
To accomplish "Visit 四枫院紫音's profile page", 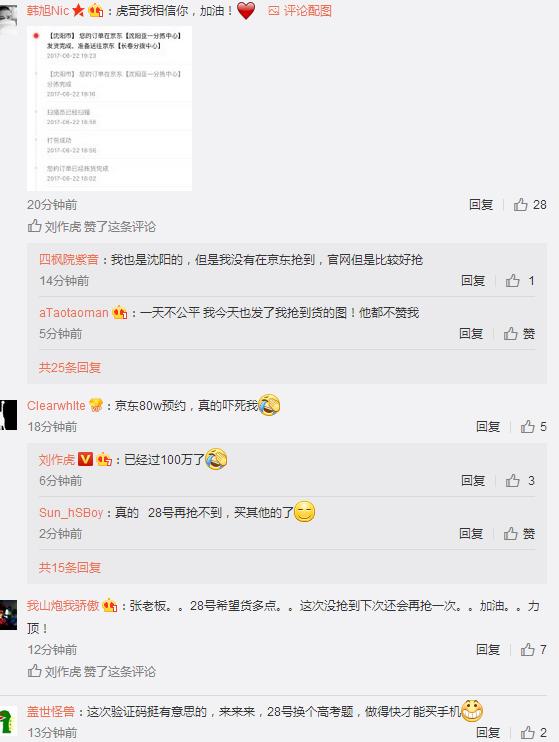I will point(69,260).
